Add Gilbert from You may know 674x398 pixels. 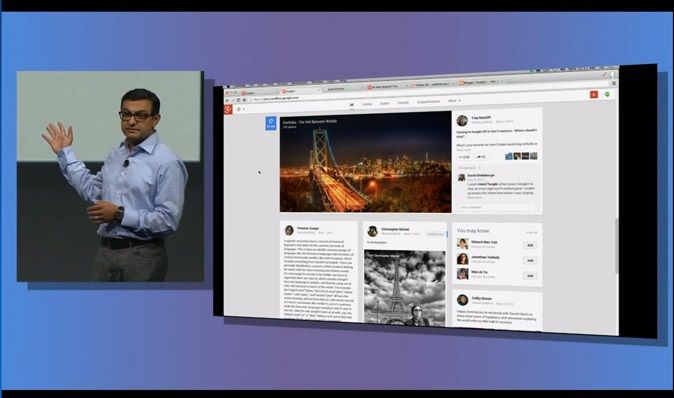(x=530, y=245)
